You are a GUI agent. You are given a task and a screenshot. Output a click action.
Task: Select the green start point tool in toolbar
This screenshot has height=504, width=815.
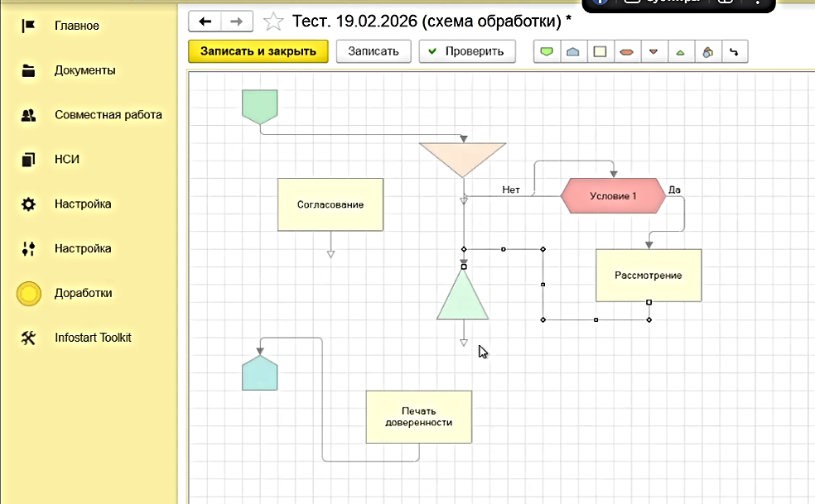[546, 51]
